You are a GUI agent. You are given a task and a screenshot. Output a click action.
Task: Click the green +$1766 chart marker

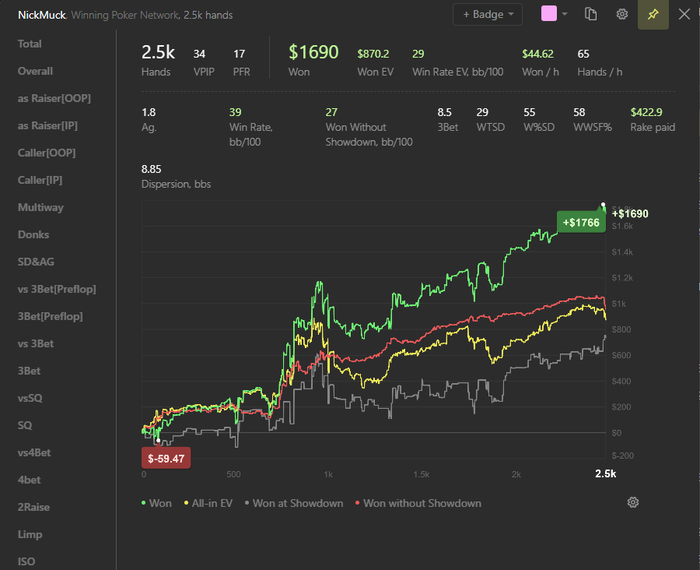pos(581,222)
